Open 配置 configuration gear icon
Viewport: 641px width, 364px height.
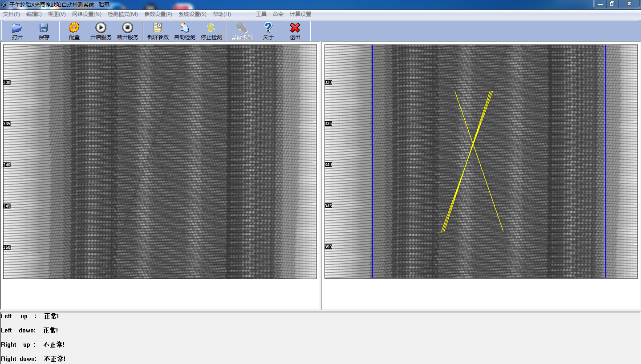point(74,28)
